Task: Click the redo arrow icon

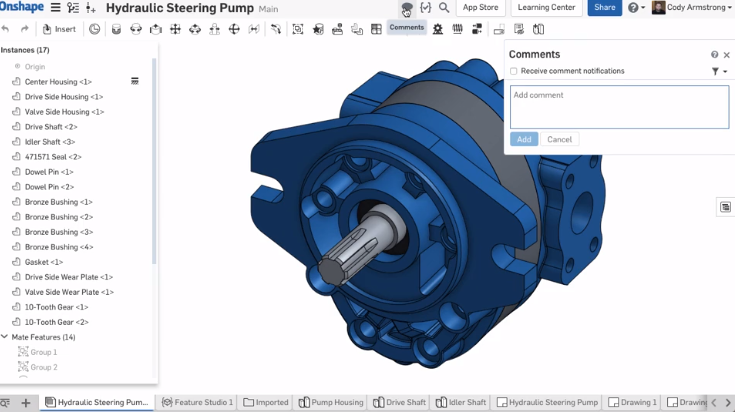Action: [24, 29]
